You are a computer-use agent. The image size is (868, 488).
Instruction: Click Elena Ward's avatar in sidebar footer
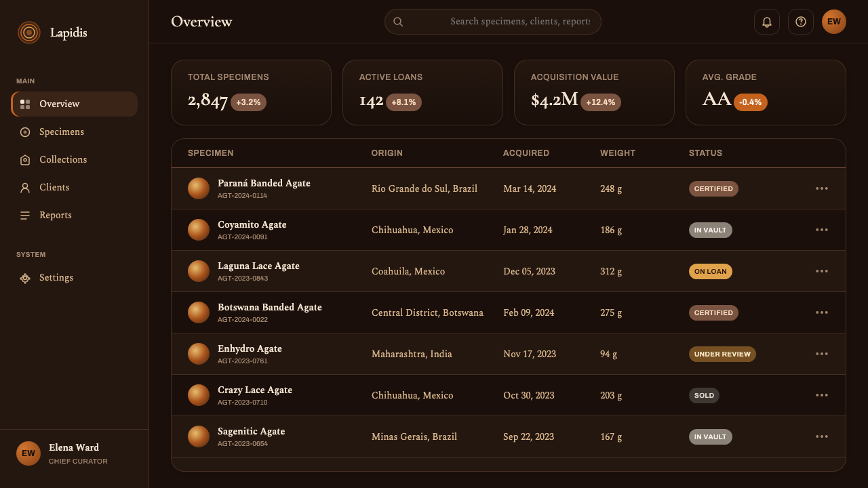[28, 453]
